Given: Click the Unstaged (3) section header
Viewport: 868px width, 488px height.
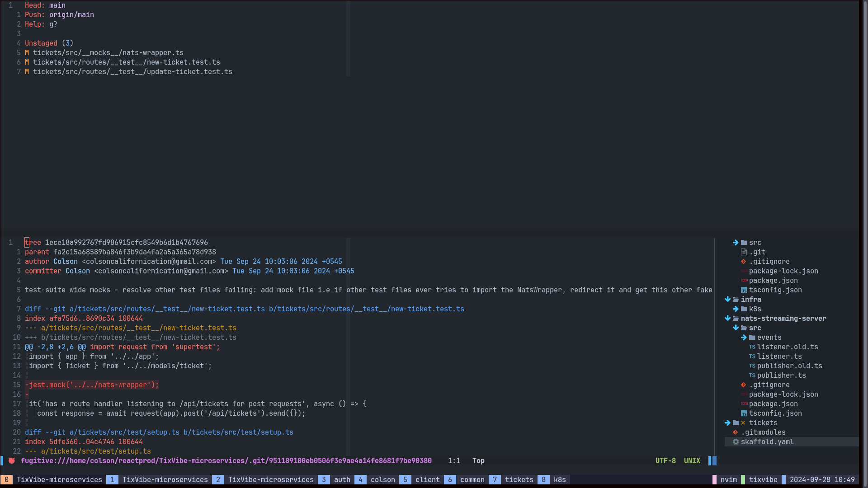Looking at the screenshot, I should pos(49,43).
